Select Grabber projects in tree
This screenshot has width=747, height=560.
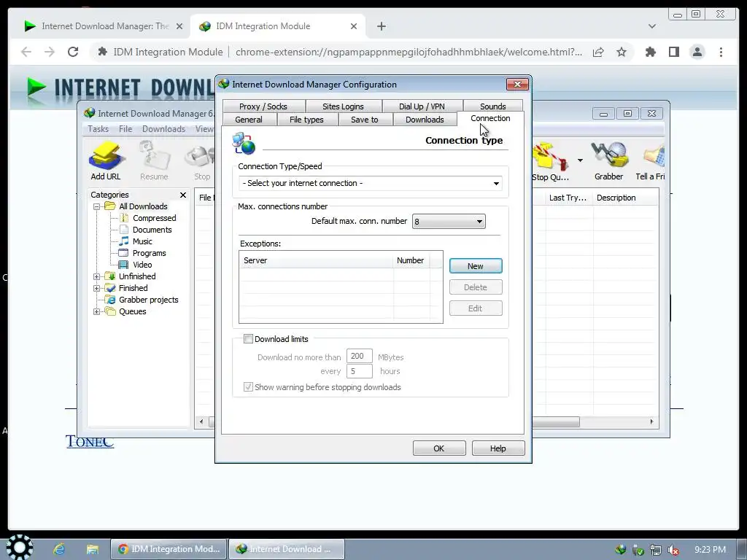click(x=148, y=300)
